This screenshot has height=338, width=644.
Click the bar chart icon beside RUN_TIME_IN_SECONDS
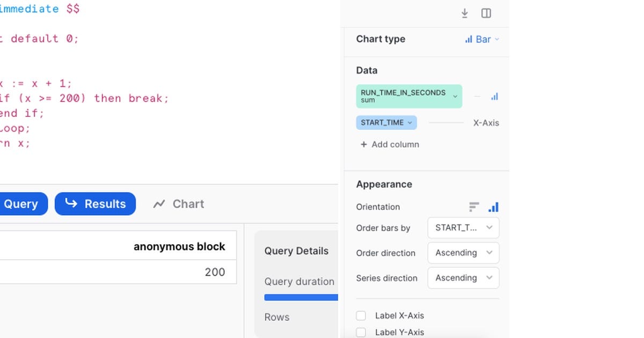click(x=494, y=97)
